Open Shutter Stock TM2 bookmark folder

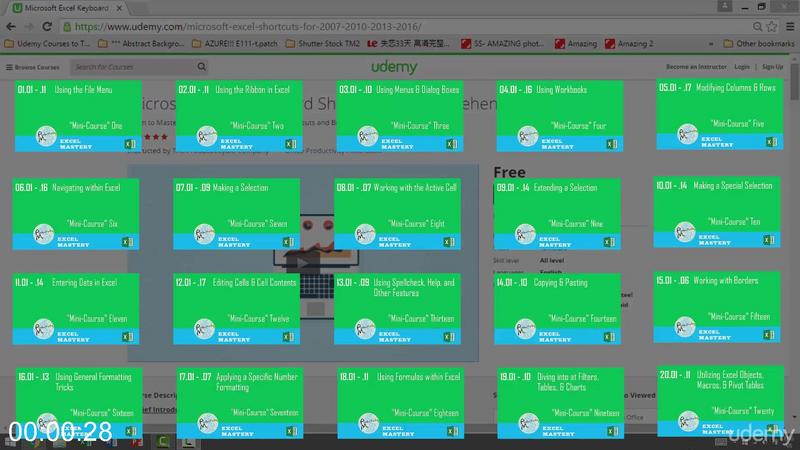(322, 44)
